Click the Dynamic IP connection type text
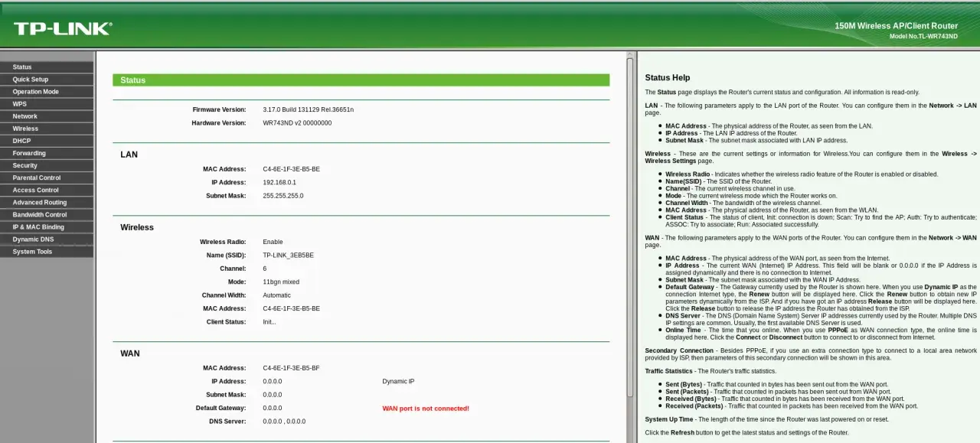This screenshot has height=443, width=980. point(398,381)
